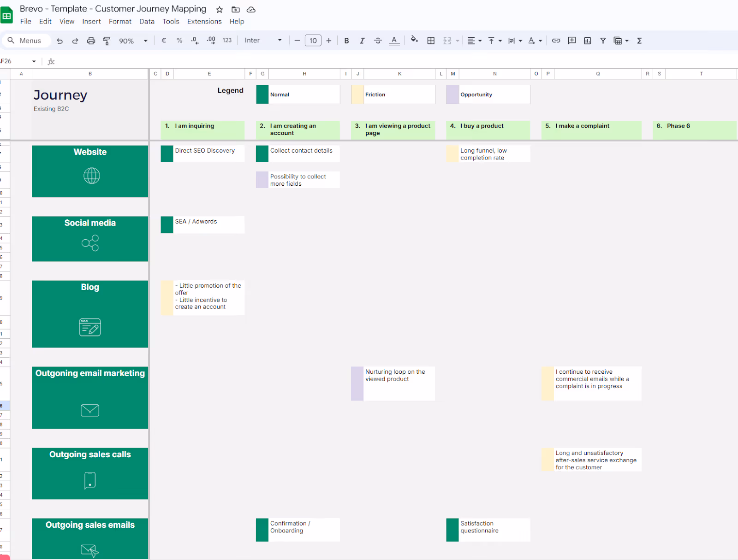Star the document title
Screen dimensions: 738x560
pos(220,10)
